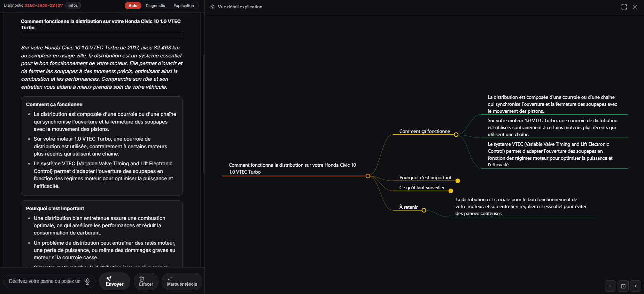Click the 'Vue détail explication' panel title
644x294 pixels.
(240, 7)
